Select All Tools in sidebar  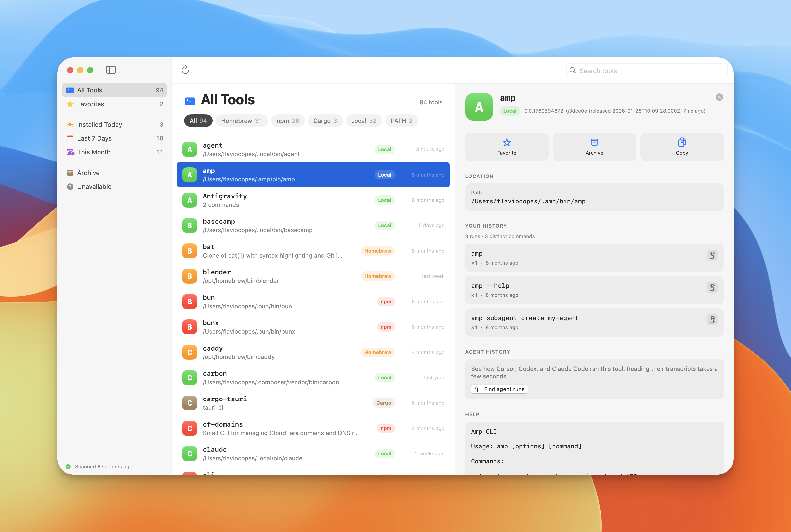[x=114, y=90]
